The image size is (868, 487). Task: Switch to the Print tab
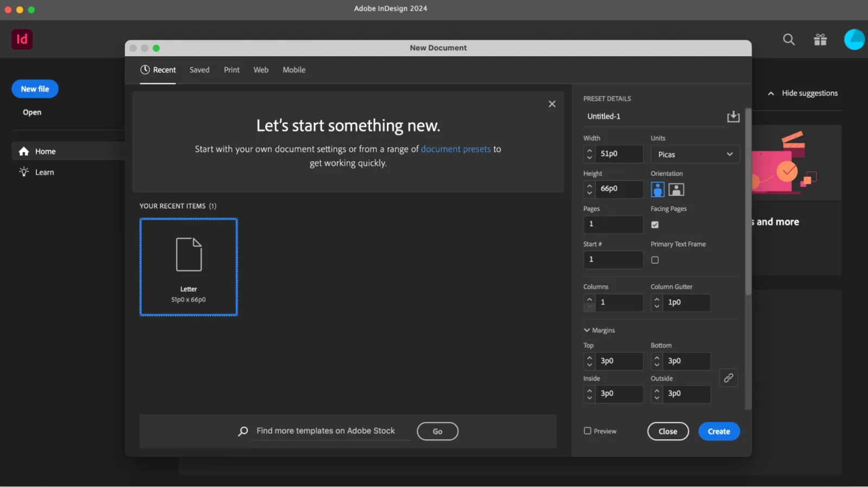232,70
